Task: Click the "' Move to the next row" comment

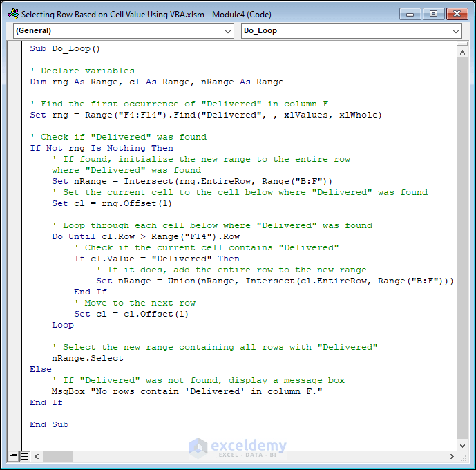Action: point(135,303)
